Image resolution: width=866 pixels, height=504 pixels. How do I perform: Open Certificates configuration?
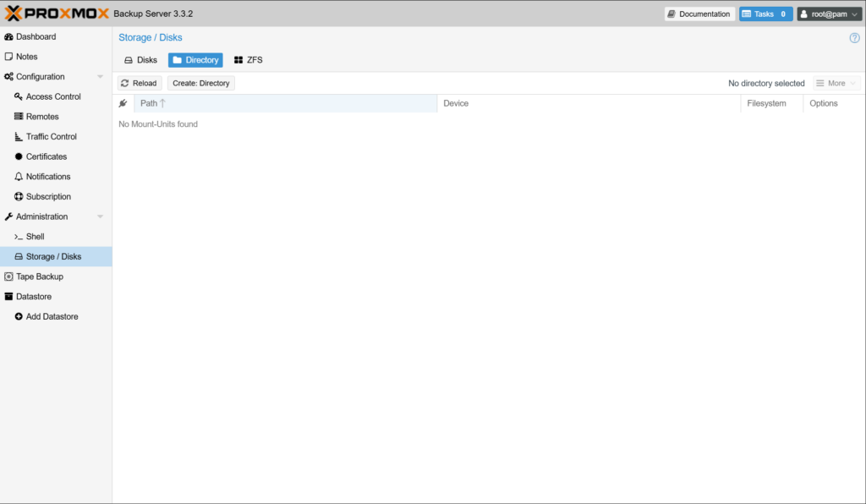pos(46,157)
